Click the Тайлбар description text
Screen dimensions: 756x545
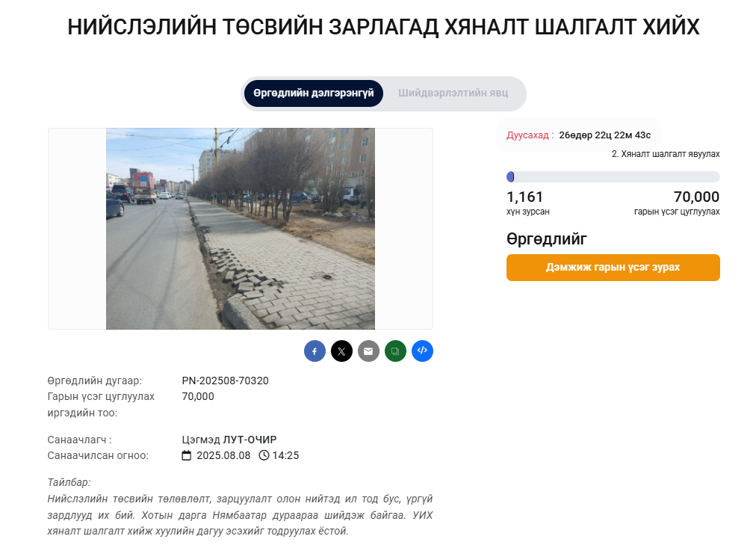pos(240,515)
